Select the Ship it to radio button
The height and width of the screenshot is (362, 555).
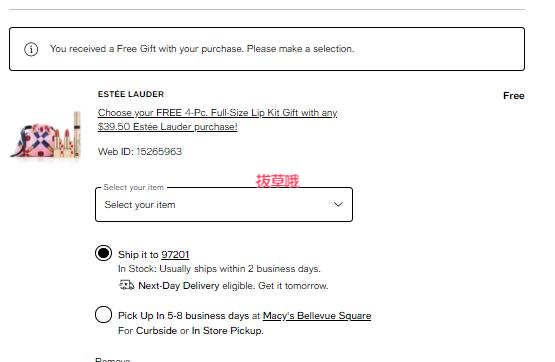(x=103, y=253)
